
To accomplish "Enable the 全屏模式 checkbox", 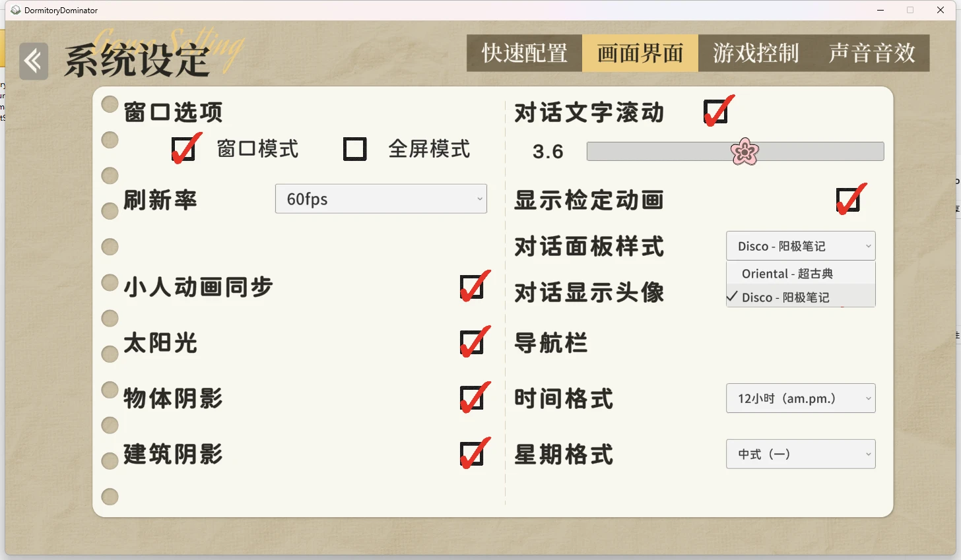I will pos(354,149).
